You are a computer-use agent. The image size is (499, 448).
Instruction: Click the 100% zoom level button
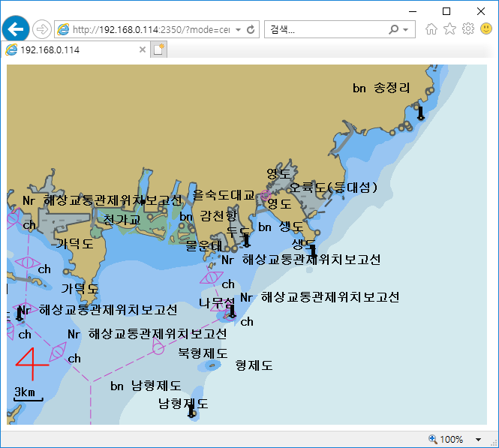tap(446, 439)
